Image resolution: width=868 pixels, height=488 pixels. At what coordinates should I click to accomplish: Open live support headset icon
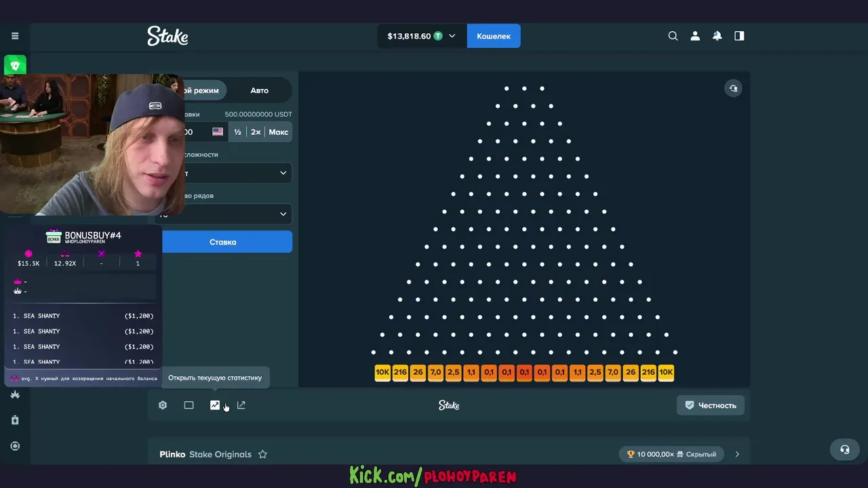(x=844, y=449)
